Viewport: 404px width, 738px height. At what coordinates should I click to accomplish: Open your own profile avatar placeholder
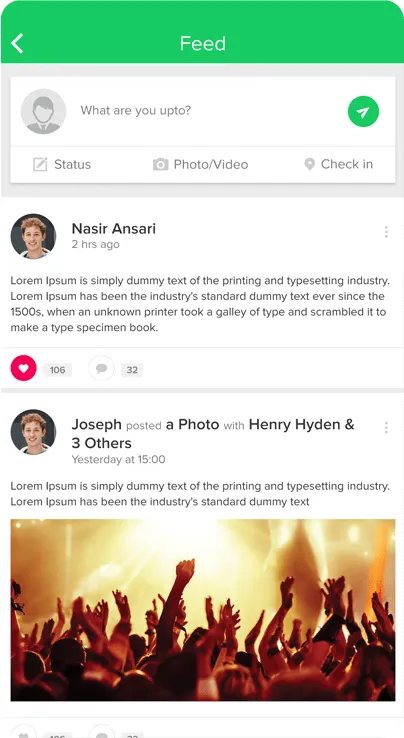pos(43,112)
